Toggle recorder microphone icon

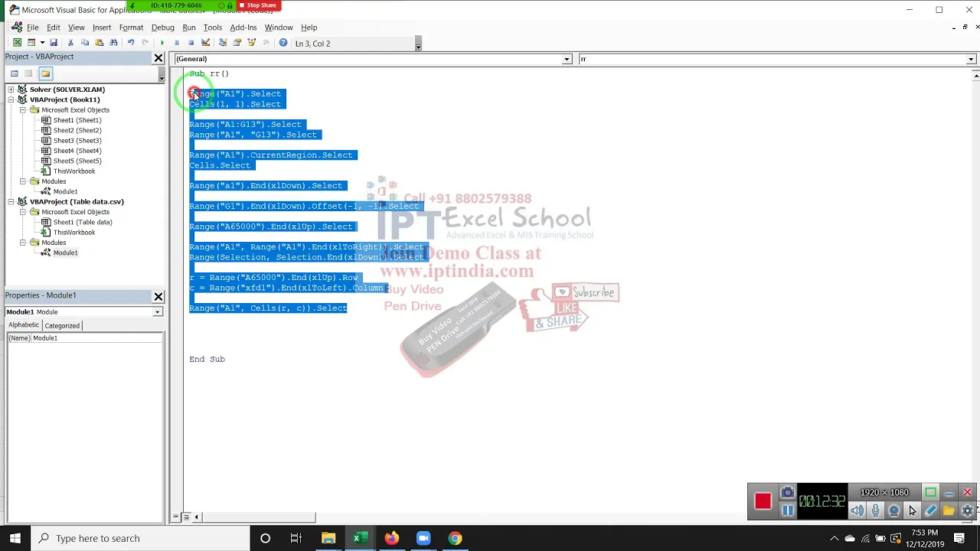point(876,510)
